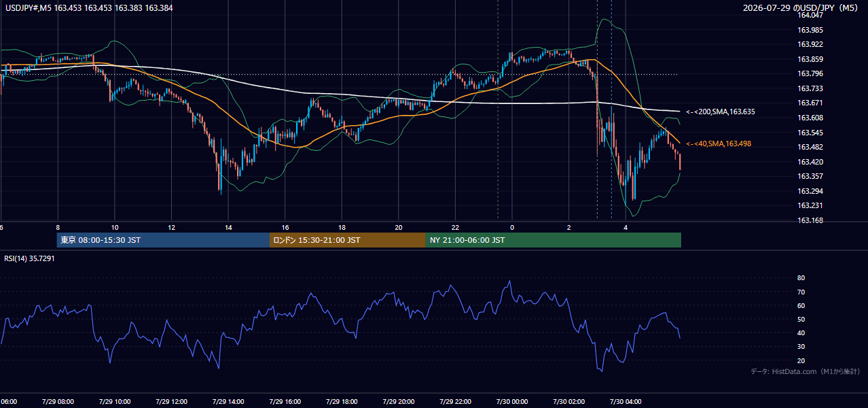
Task: Click hour label 14 under price chart
Action: (x=228, y=228)
